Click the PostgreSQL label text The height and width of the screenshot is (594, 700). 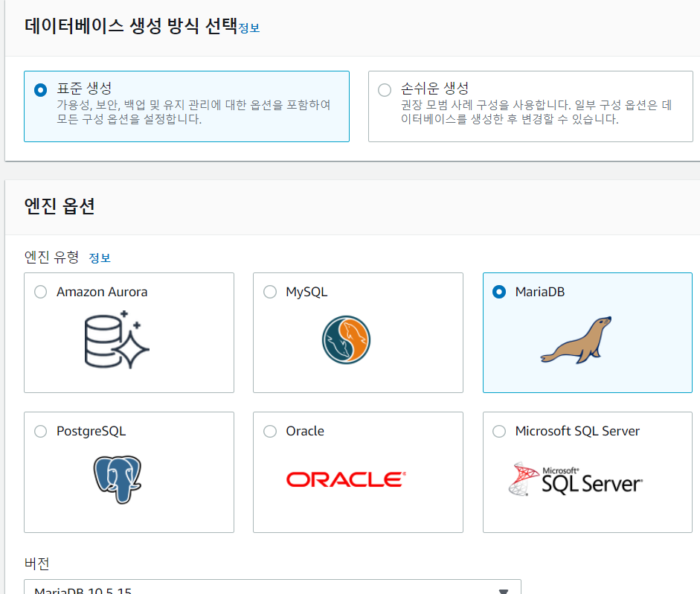(91, 432)
